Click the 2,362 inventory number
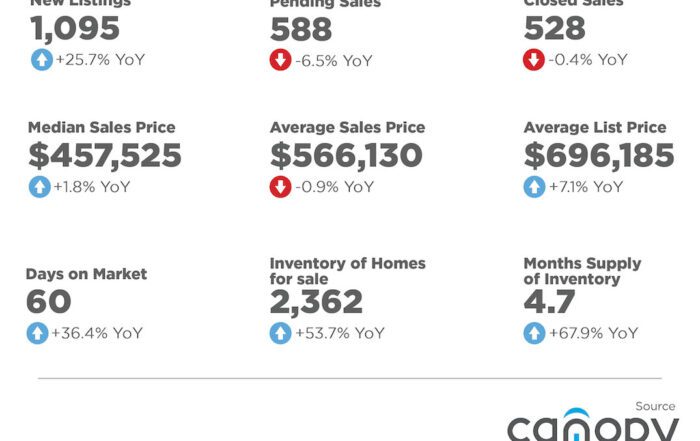Screen dimensions: 700x441 316,302
